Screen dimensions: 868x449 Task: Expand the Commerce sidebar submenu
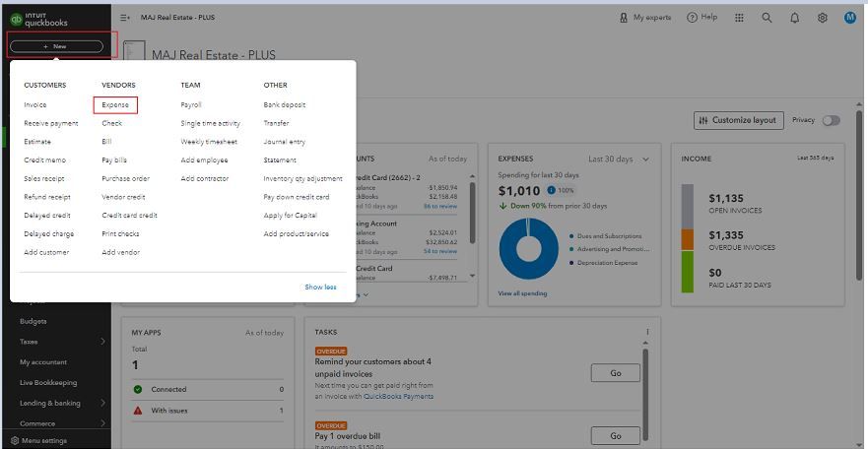point(102,423)
